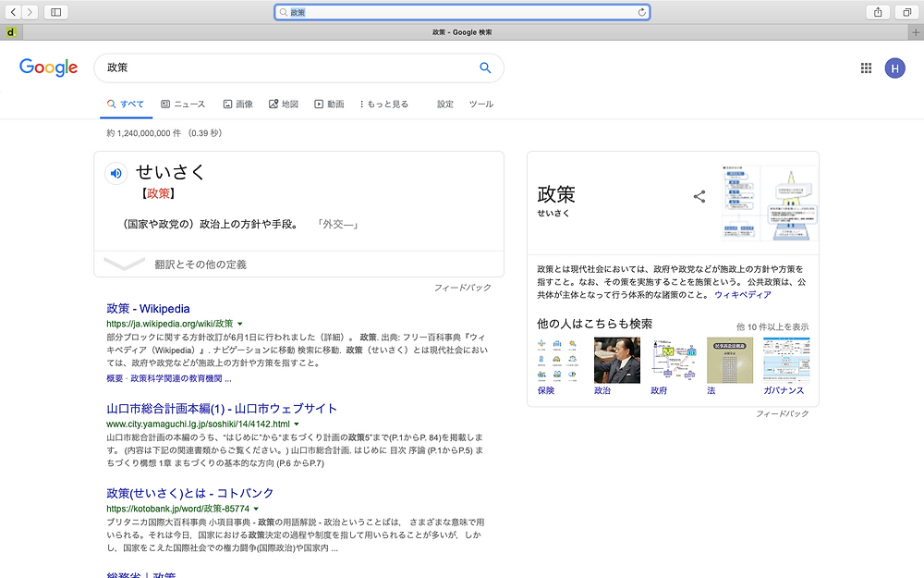Image resolution: width=924 pixels, height=578 pixels.
Task: Click the Google logo
Action: pos(48,68)
